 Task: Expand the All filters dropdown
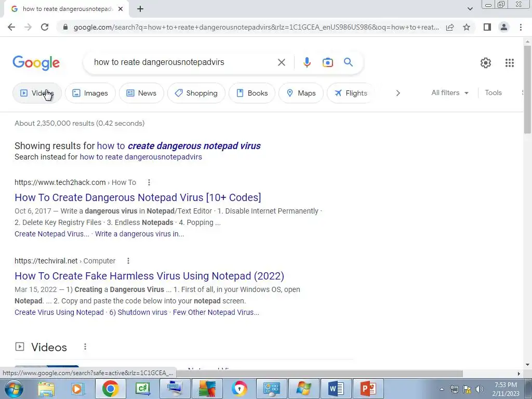pyautogui.click(x=450, y=92)
